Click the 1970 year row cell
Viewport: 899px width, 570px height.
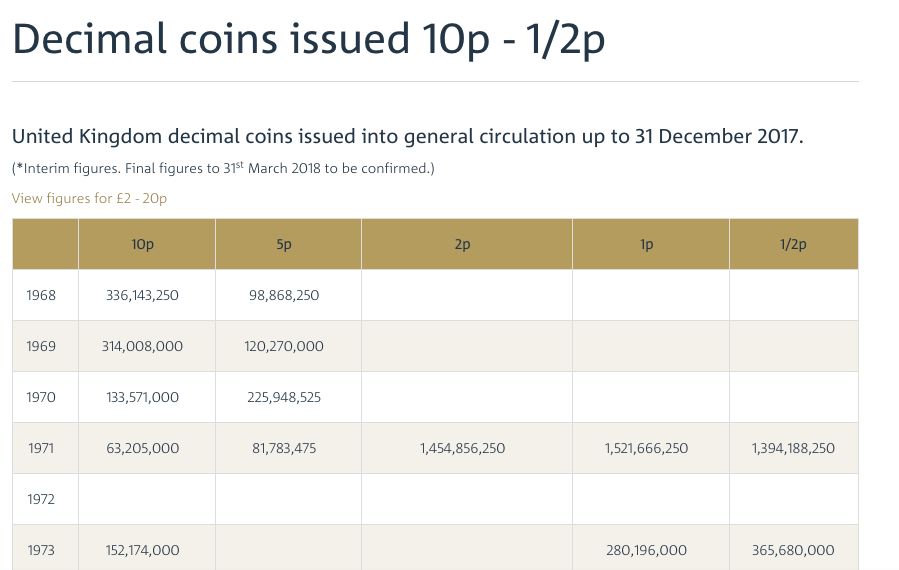click(x=41, y=397)
